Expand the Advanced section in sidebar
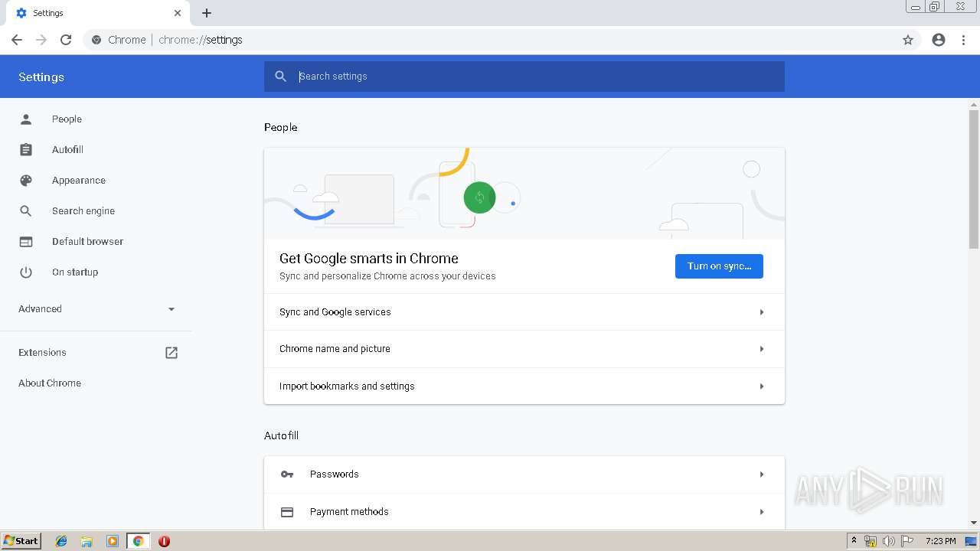This screenshot has width=980, height=551. 96,309
